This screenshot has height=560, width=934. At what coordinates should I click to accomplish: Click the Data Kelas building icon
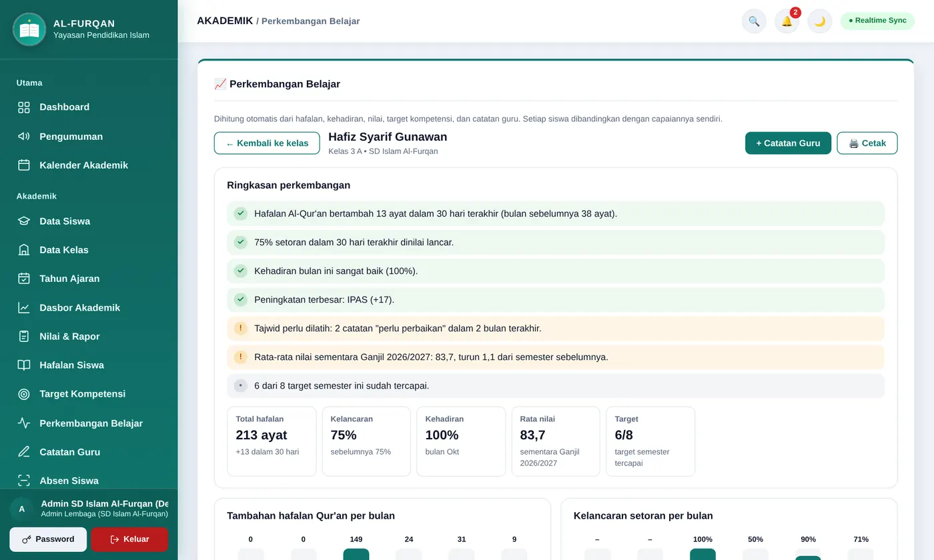[x=24, y=249]
